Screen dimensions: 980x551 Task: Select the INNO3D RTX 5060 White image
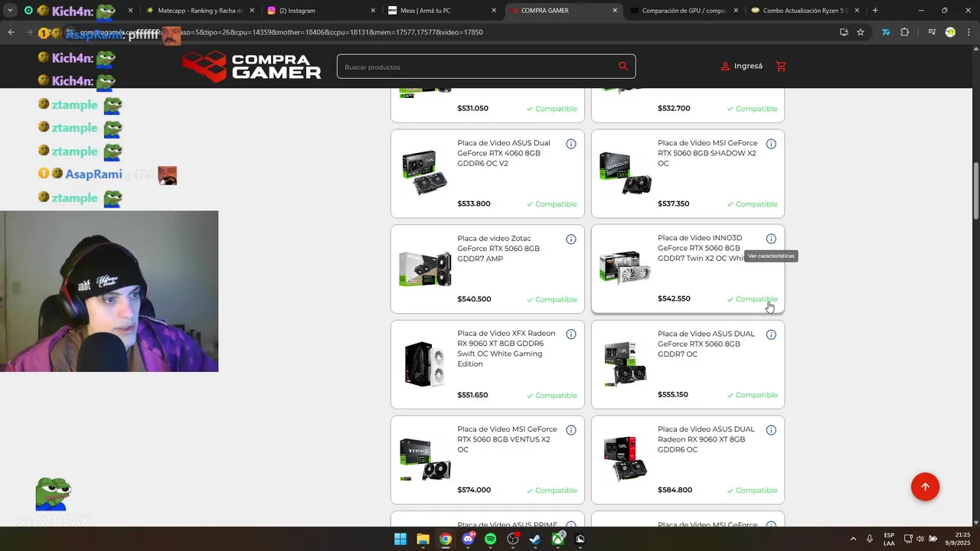click(x=625, y=268)
